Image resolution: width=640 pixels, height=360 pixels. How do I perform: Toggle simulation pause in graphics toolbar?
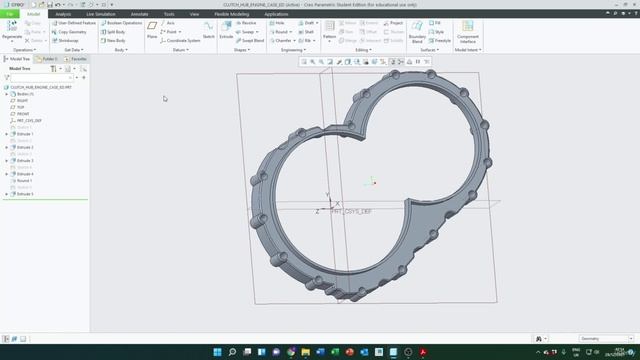[x=418, y=62]
